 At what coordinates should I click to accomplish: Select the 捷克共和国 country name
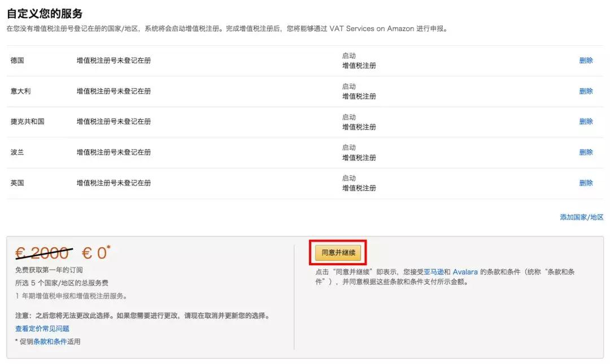tap(27, 121)
